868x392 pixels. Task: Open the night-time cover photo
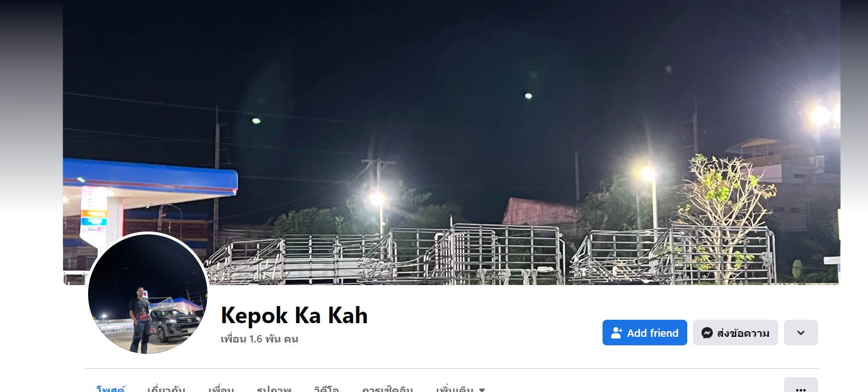pyautogui.click(x=451, y=142)
